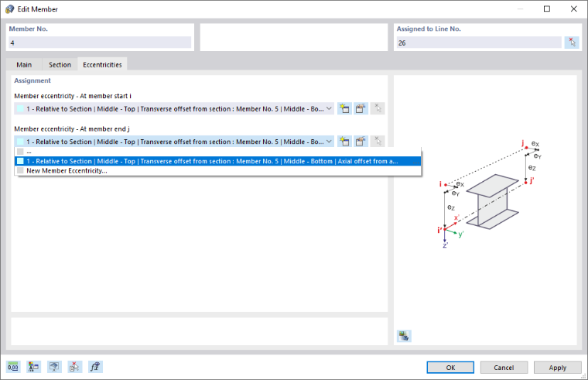
Task: Open the formula function icon in bottom toolbar
Action: click(x=95, y=367)
